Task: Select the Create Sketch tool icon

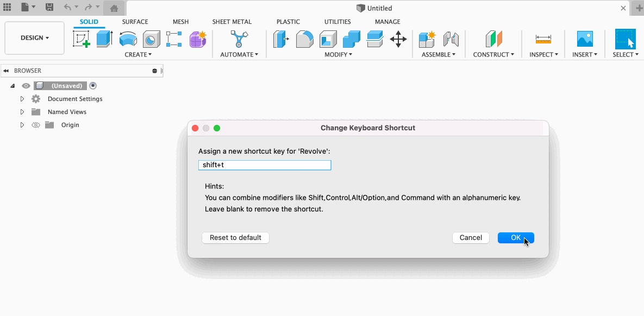Action: (x=82, y=39)
